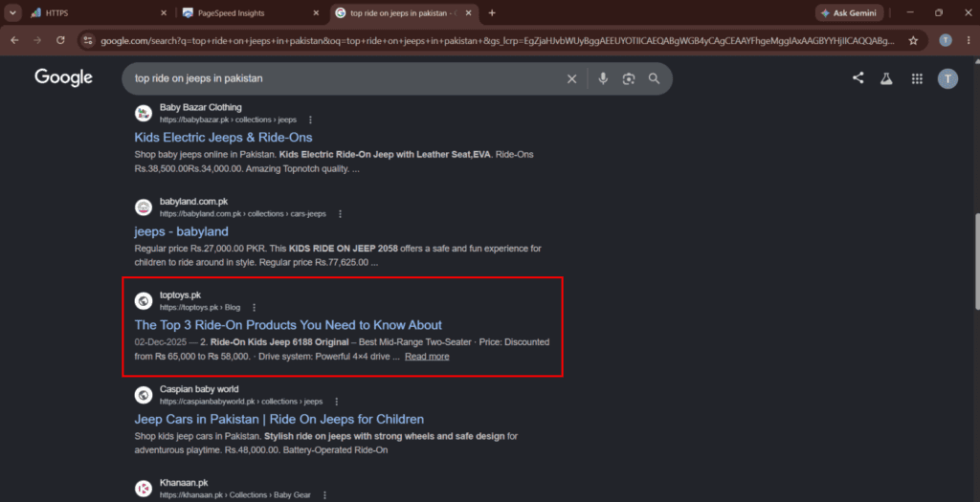Close the PageSpeed Insights tab
The width and height of the screenshot is (980, 502).
(x=316, y=12)
